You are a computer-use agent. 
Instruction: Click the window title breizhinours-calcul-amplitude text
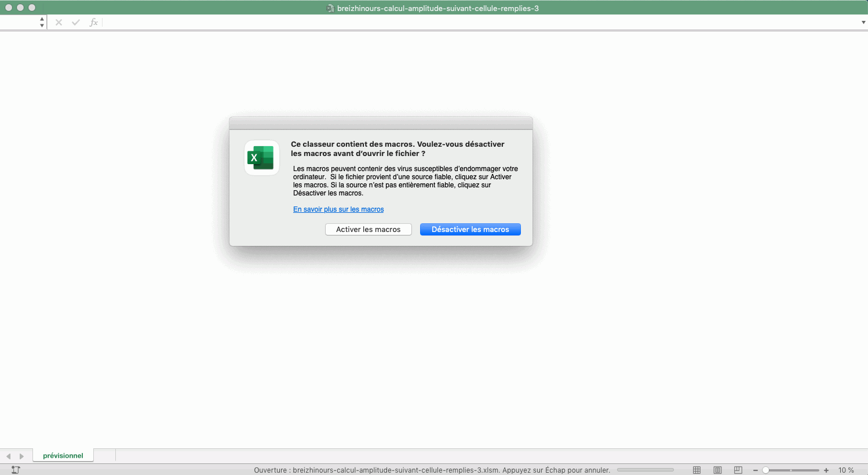pos(438,8)
